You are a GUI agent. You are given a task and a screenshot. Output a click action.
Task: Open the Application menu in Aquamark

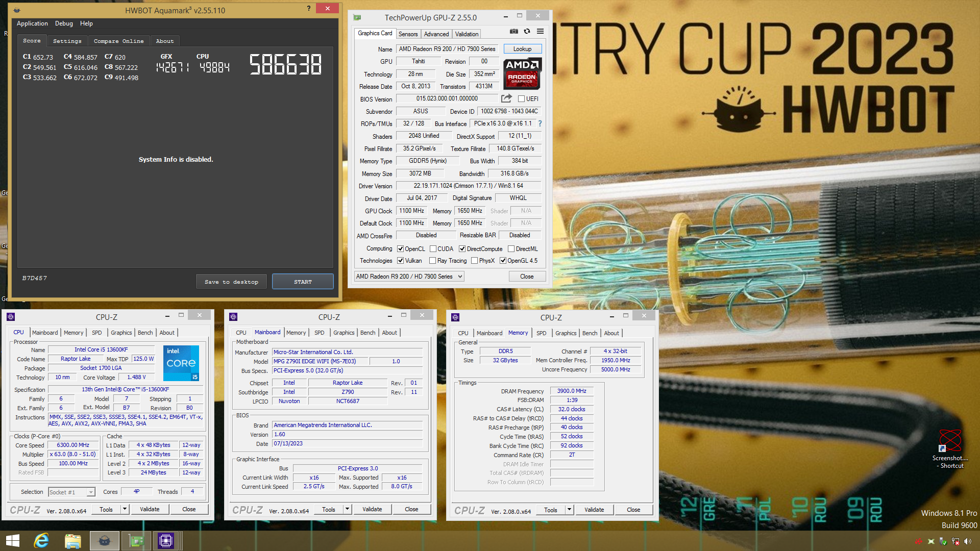(x=32, y=23)
